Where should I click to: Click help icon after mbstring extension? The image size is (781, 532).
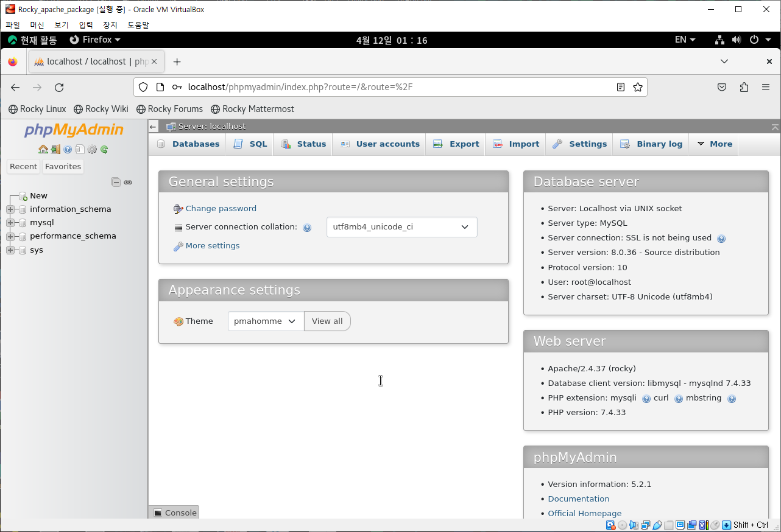(732, 399)
